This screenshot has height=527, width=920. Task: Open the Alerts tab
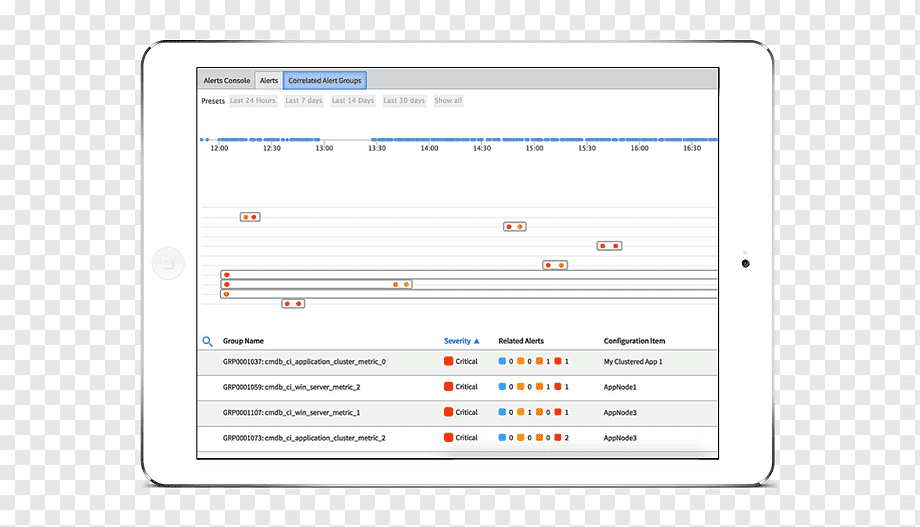click(269, 80)
